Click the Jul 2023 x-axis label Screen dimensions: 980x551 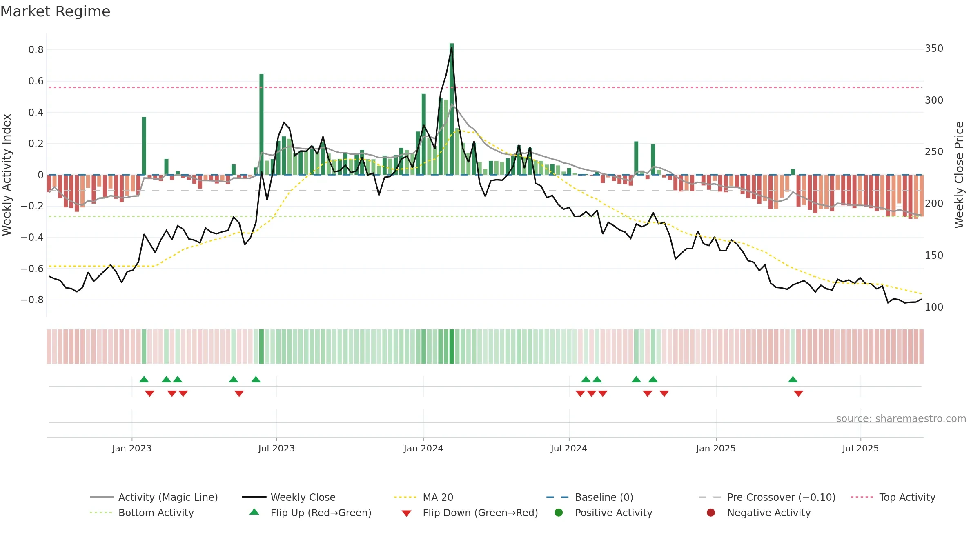pos(276,448)
